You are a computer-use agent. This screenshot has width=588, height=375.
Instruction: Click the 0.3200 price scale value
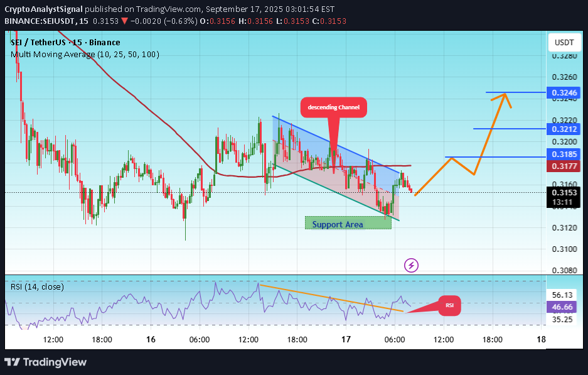coord(564,142)
